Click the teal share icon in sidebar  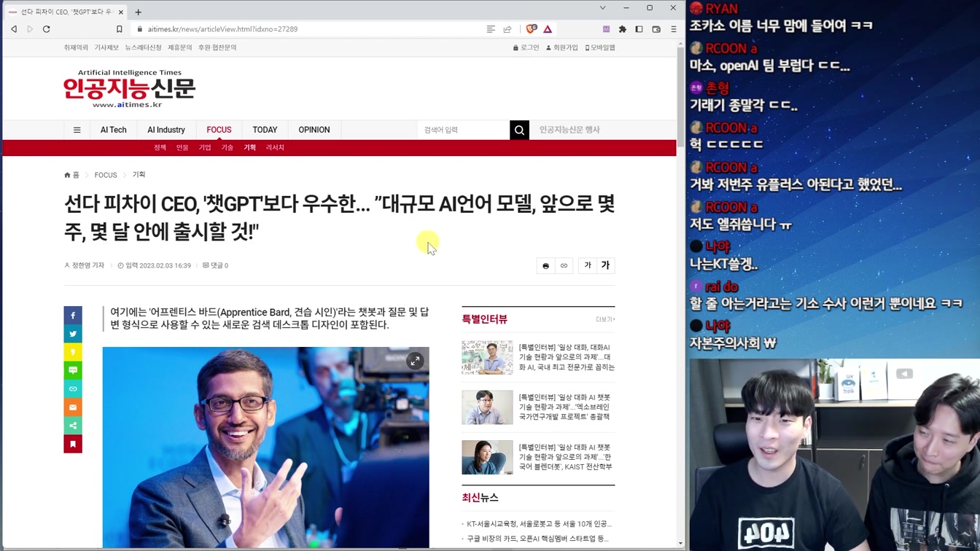[73, 426]
